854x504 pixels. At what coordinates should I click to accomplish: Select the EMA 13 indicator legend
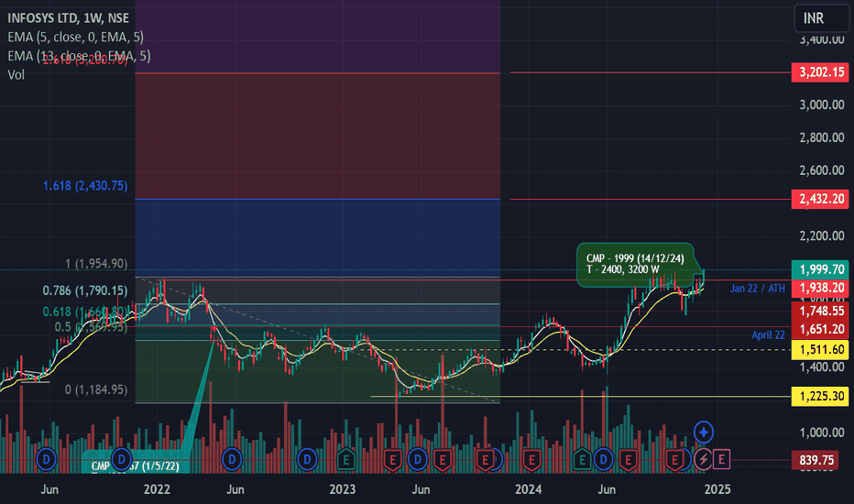point(79,56)
